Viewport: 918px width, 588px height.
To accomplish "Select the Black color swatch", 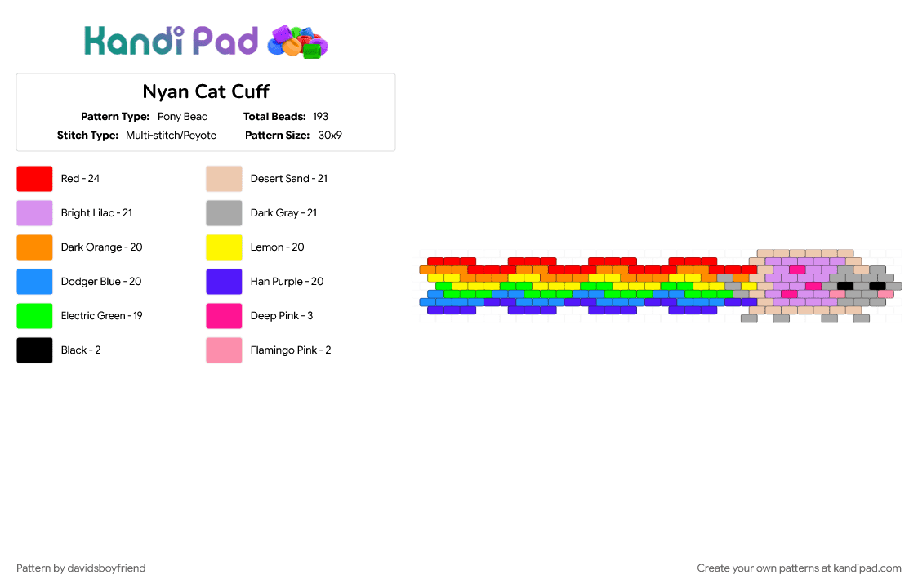I will click(34, 350).
